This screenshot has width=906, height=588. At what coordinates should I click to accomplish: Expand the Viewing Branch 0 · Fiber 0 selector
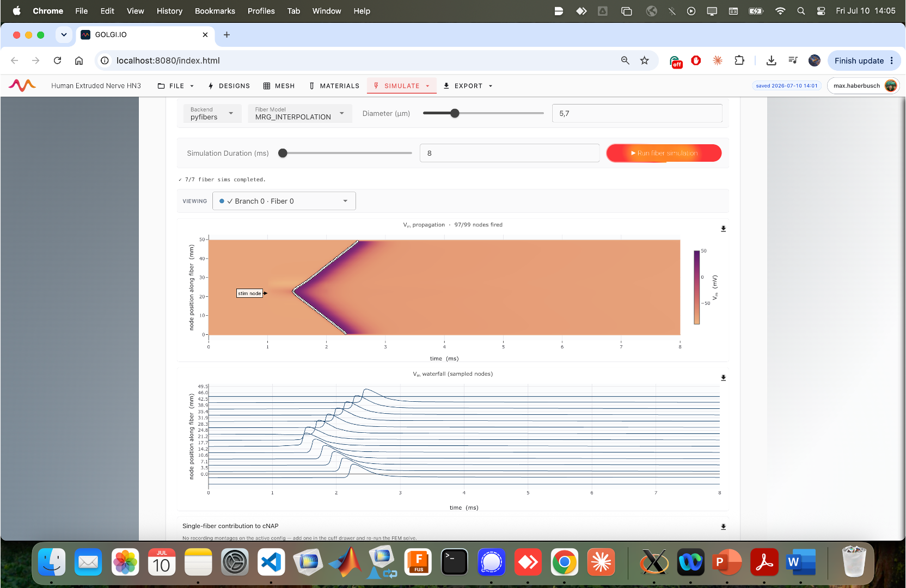point(284,201)
